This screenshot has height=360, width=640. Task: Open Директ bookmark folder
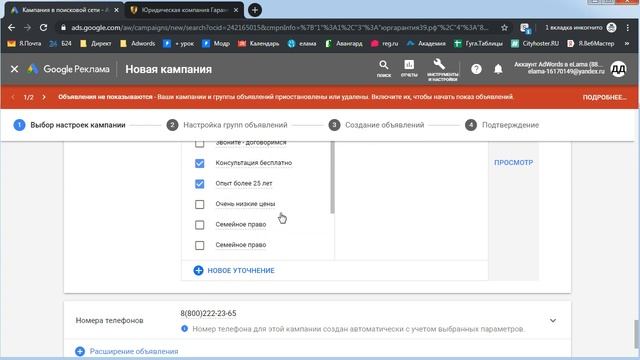[x=96, y=43]
